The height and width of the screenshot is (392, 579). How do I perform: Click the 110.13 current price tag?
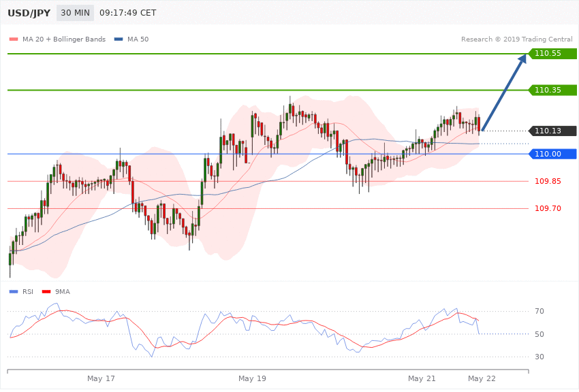click(x=553, y=131)
